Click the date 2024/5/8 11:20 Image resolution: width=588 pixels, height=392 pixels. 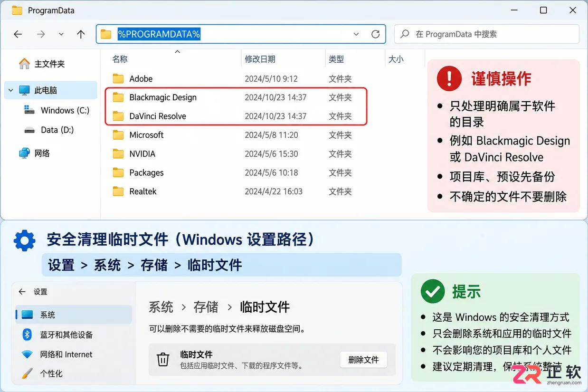pos(271,135)
